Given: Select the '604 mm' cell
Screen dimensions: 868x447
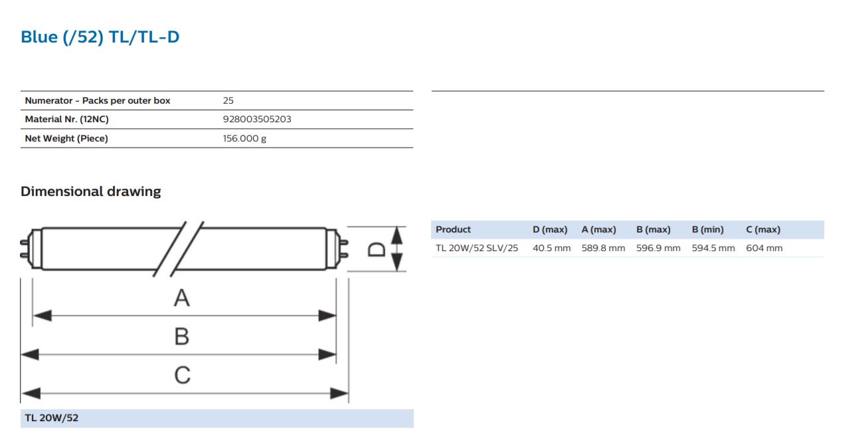Looking at the screenshot, I should pyautogui.click(x=764, y=248).
